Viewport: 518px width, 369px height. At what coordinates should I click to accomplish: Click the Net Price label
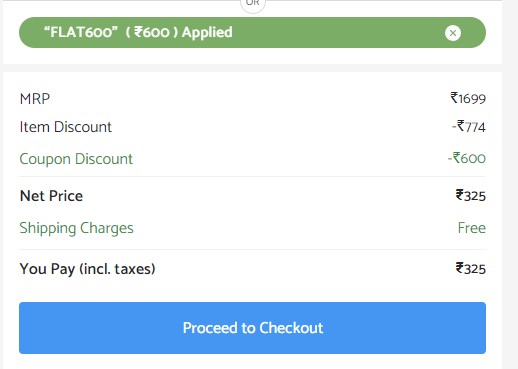tap(51, 196)
